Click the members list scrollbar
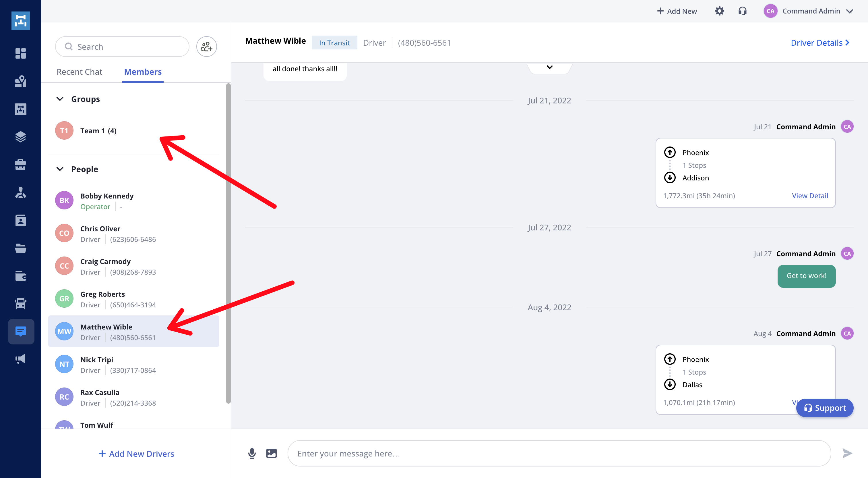 [x=228, y=243]
